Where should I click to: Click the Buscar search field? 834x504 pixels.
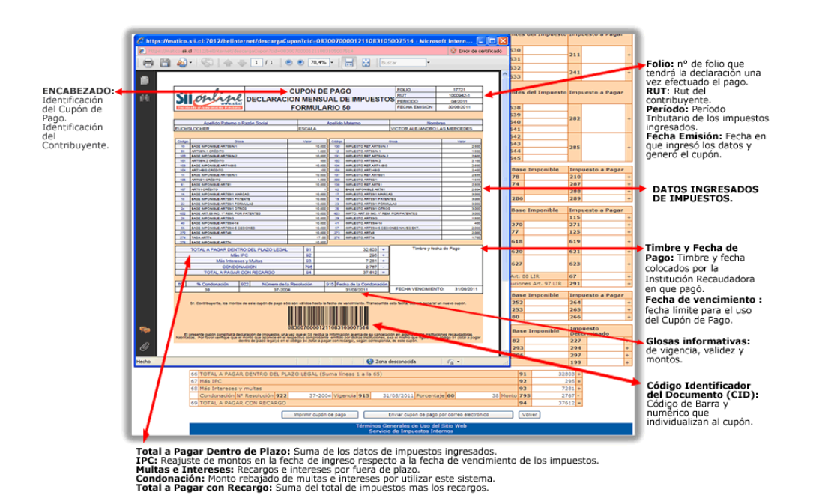pos(402,63)
